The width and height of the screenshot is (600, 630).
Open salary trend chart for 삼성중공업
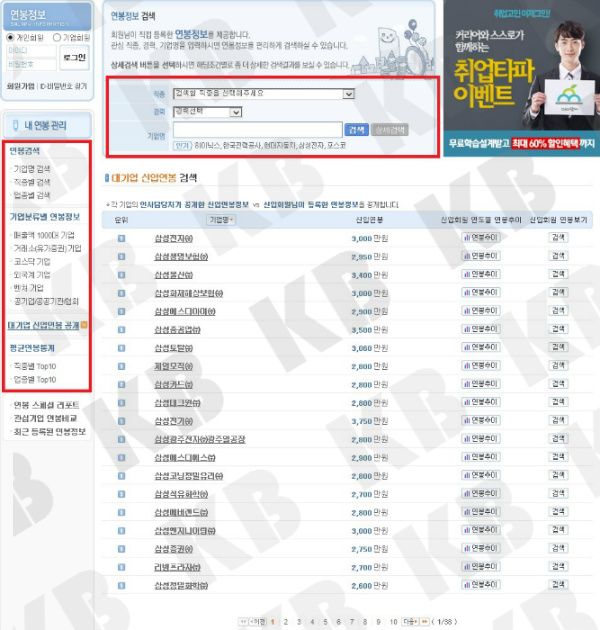481,329
